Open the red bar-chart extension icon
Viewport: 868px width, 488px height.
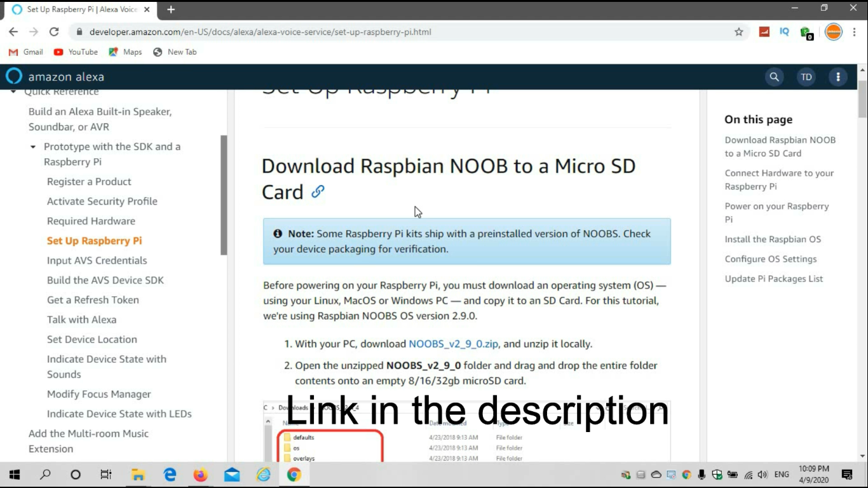(764, 32)
